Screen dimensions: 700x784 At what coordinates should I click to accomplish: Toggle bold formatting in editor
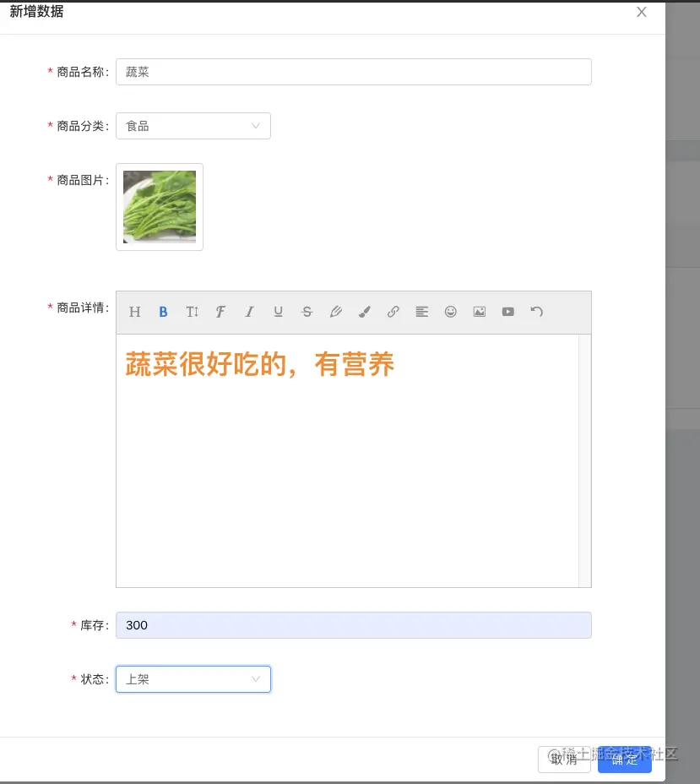(163, 312)
